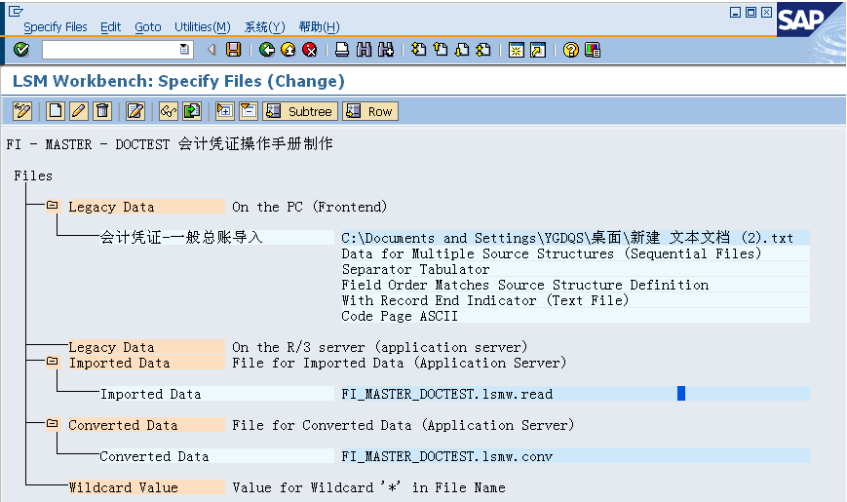Select 会计凭证-一般总账导入 file entry
Screen dimensions: 847x502
pos(216,237)
